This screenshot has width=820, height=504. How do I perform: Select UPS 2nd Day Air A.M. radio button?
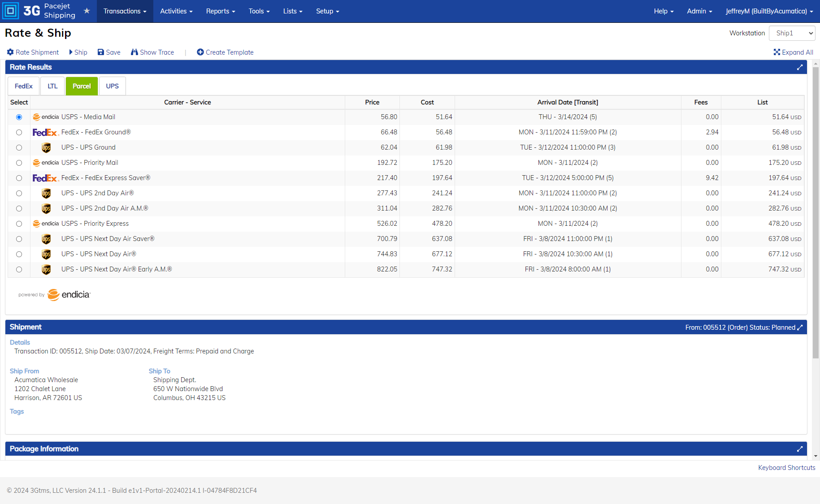click(19, 208)
